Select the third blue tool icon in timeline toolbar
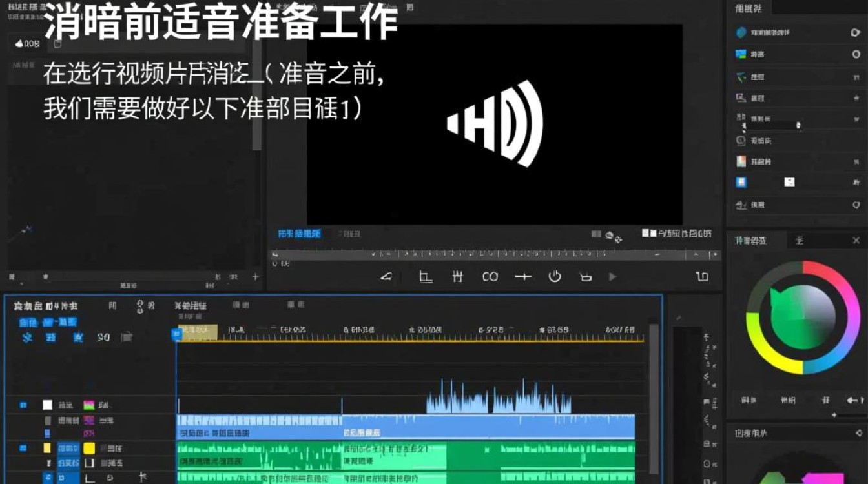868x484 pixels. [x=78, y=338]
